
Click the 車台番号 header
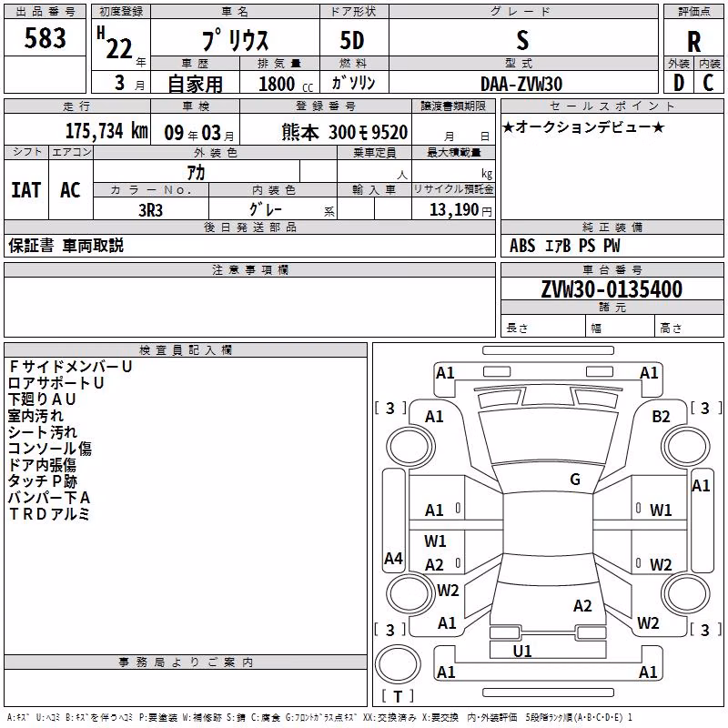point(612,269)
